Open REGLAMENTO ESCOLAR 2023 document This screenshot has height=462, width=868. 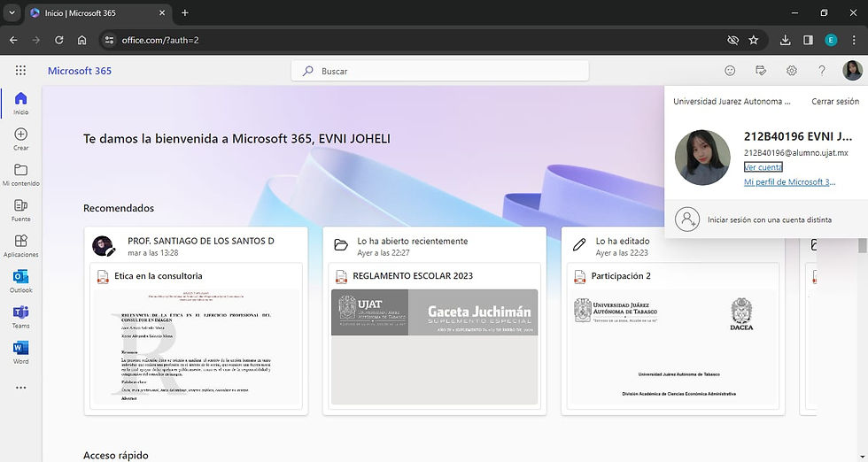coord(435,335)
